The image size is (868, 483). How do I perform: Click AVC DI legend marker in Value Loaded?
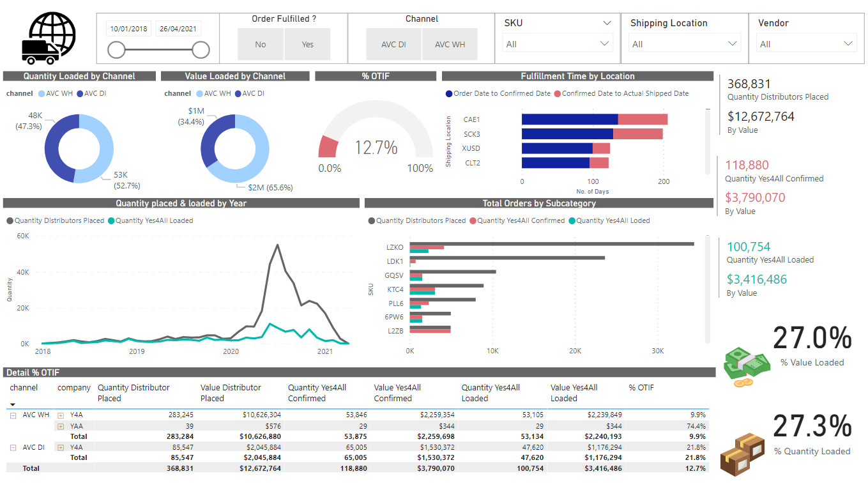(x=238, y=93)
